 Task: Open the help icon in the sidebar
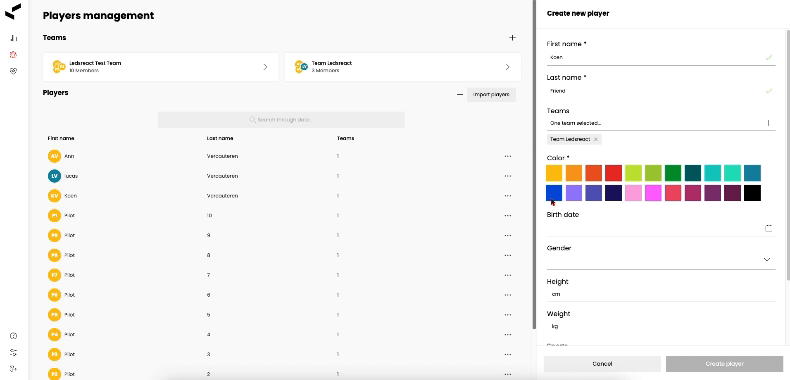click(14, 336)
